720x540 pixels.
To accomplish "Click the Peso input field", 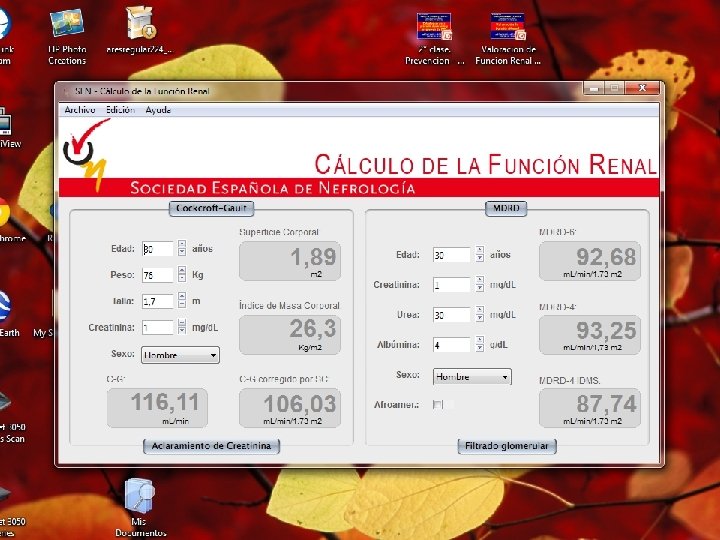I will (x=158, y=275).
